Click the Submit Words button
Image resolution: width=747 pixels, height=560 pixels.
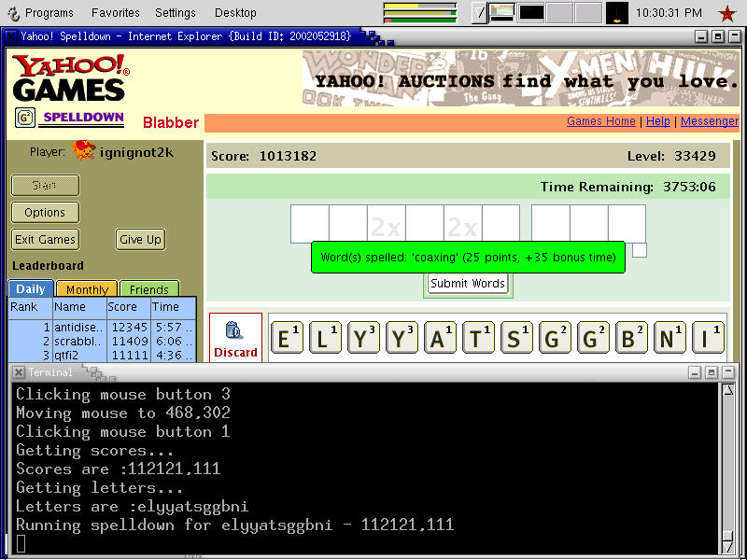468,284
